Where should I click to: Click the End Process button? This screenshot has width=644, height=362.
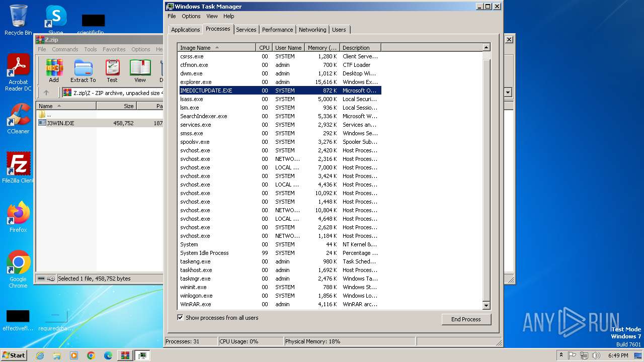coord(466,319)
